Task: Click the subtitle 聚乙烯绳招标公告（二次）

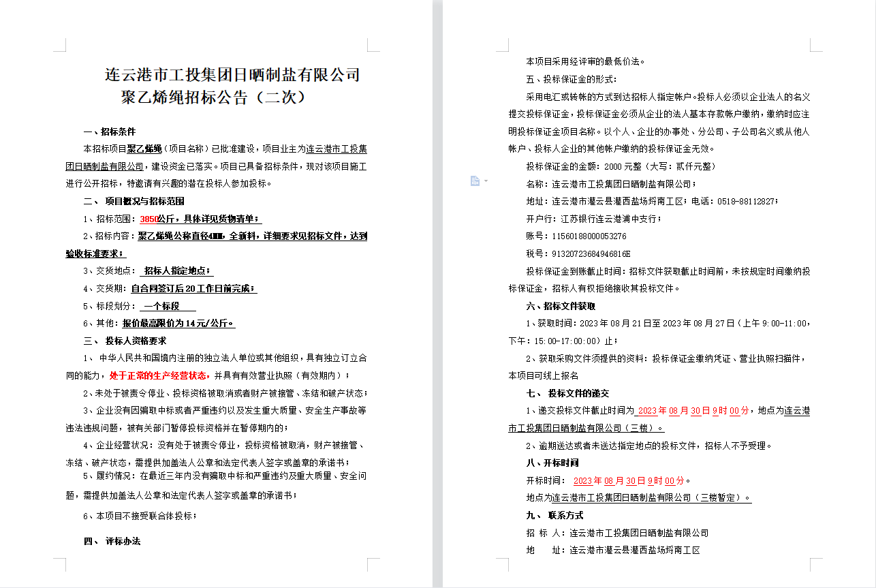Action: [x=213, y=97]
